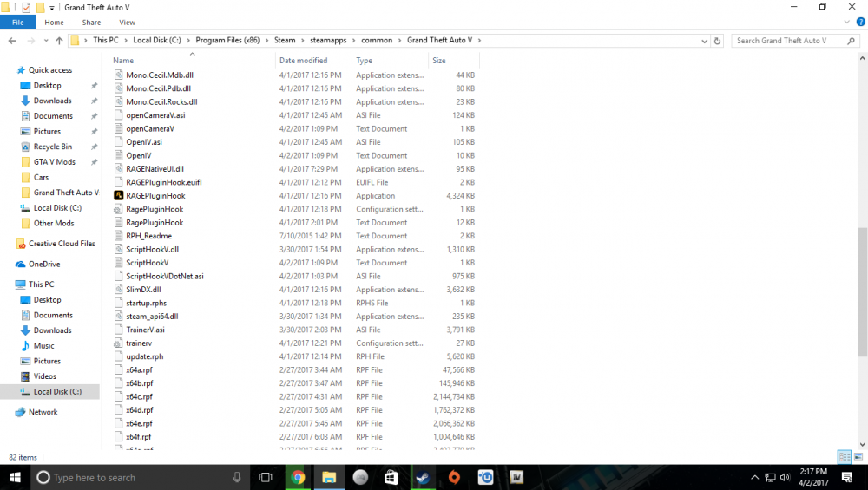
Task: Select Network in navigation pane
Action: coord(43,412)
